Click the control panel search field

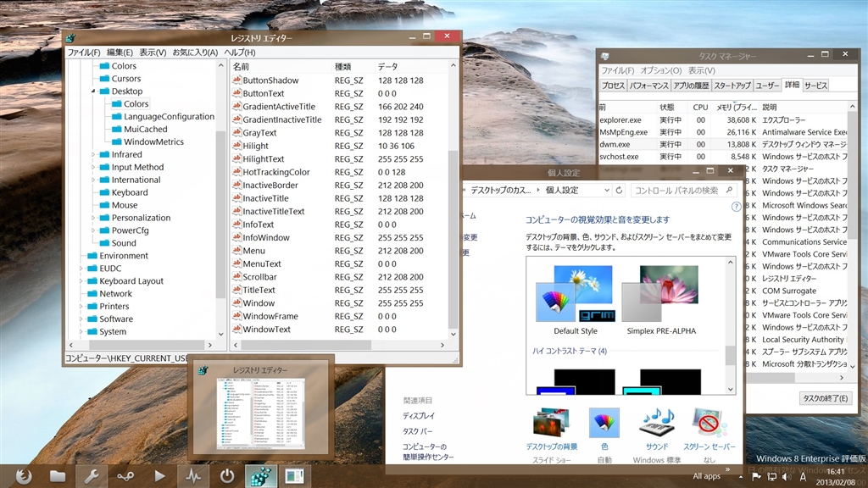676,191
